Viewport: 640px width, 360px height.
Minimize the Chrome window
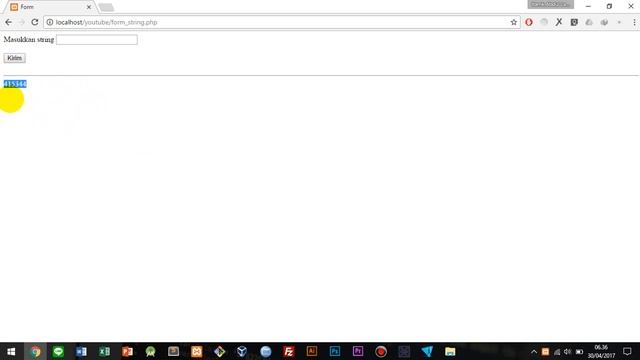point(588,7)
